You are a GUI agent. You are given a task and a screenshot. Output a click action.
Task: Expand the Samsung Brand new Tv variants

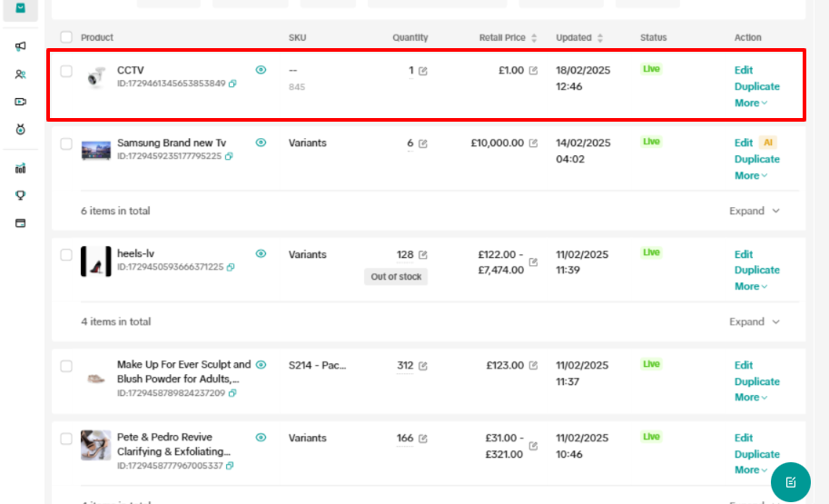point(754,211)
